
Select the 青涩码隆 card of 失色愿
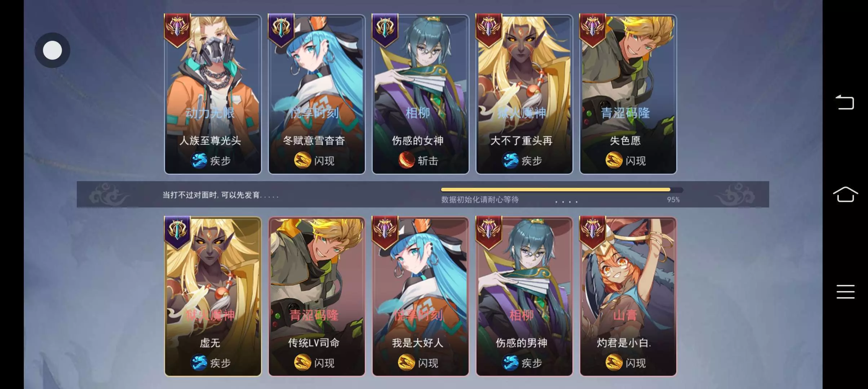tap(628, 94)
